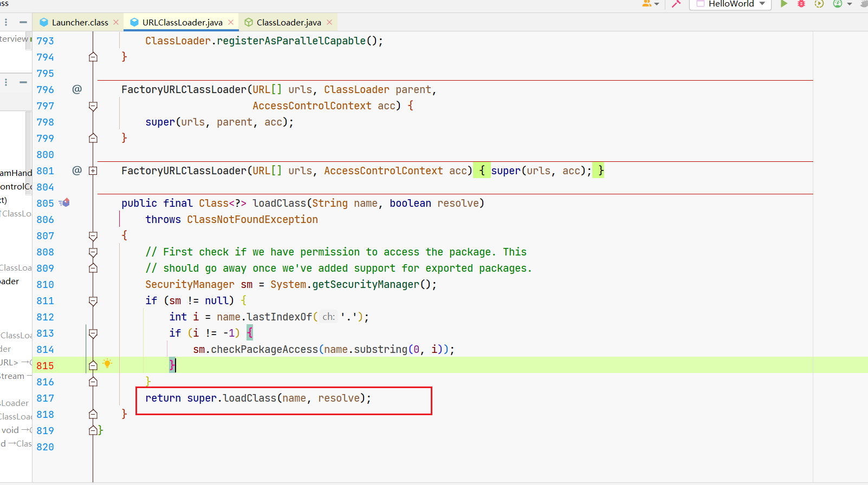This screenshot has height=485, width=868.
Task: Collapse the loadClass body at line 807
Action: (x=93, y=236)
